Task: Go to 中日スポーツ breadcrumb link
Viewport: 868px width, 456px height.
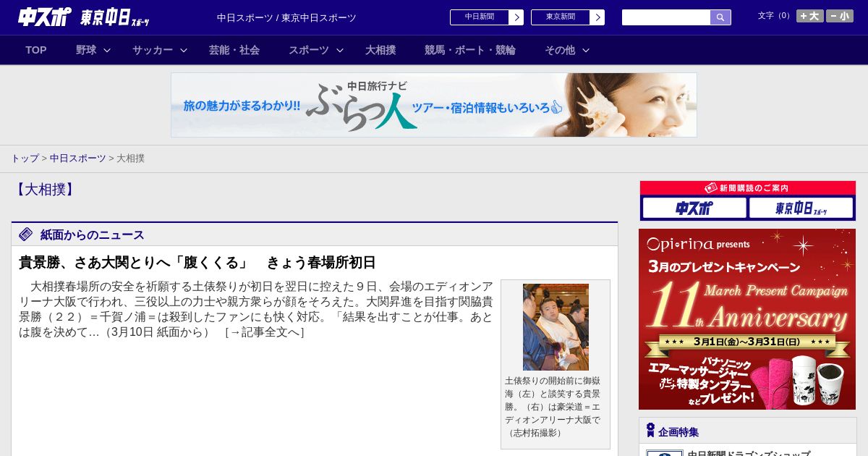Action: click(78, 158)
